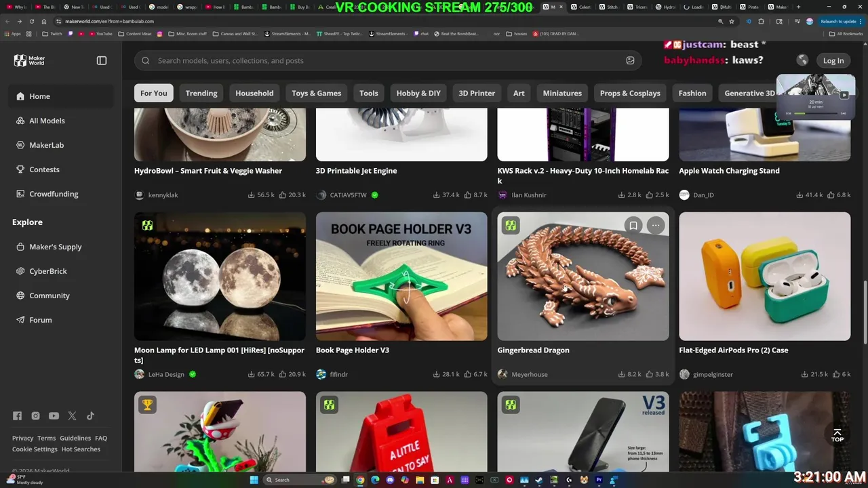Switch to the Miniatures tab

pos(562,93)
